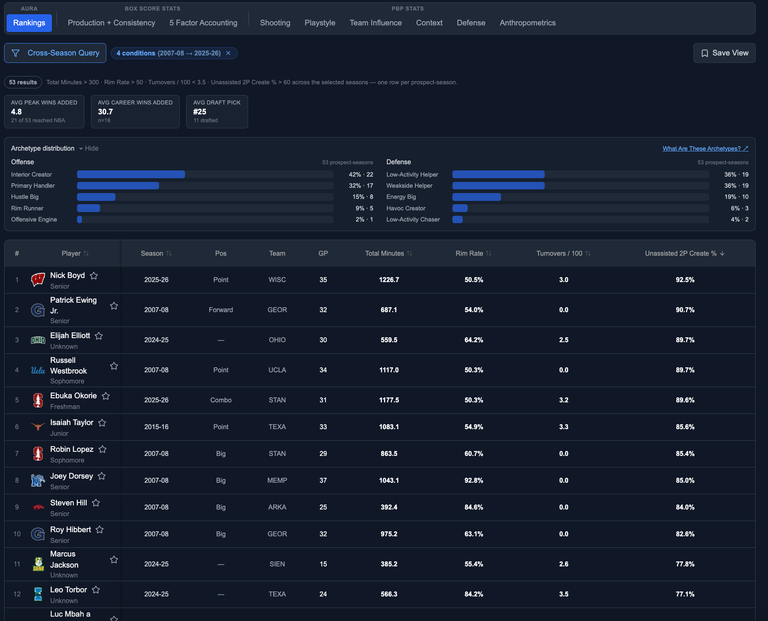
Task: Click Avg Career Wins Added card
Action: pyautogui.click(x=135, y=112)
